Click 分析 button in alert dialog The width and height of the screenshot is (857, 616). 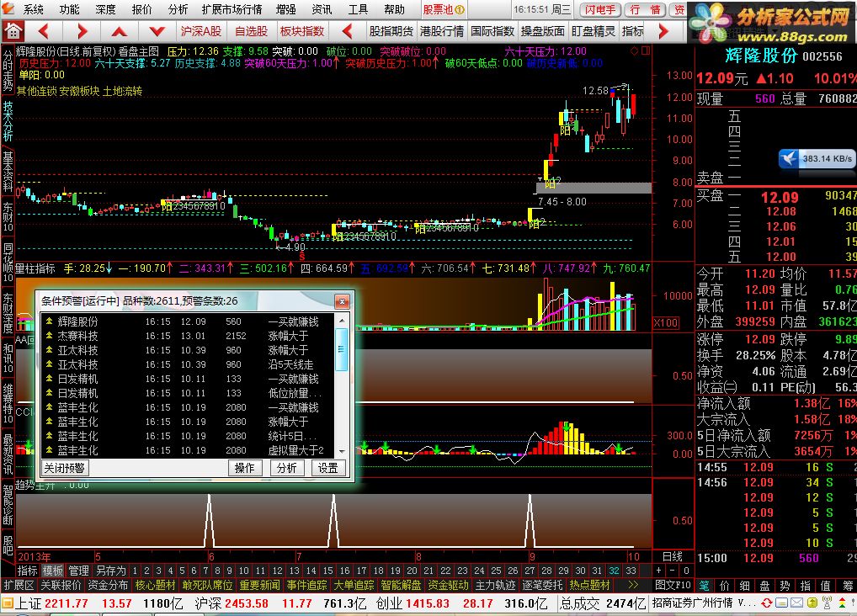pyautogui.click(x=286, y=468)
